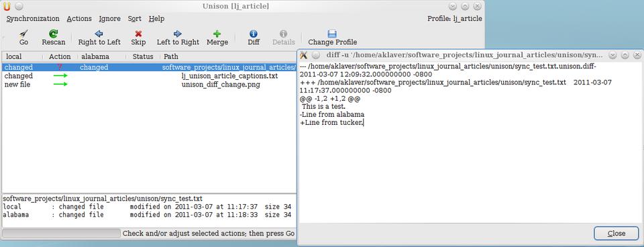Click the Go toolbar icon

[24, 34]
